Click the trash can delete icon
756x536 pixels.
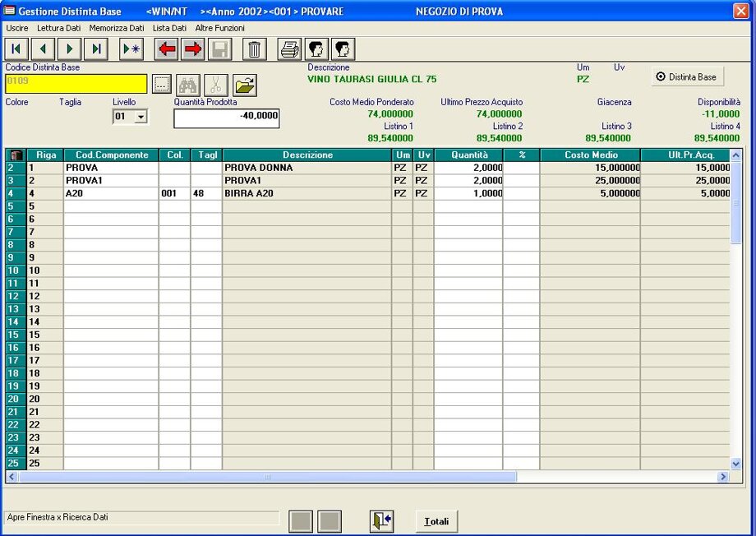[254, 49]
